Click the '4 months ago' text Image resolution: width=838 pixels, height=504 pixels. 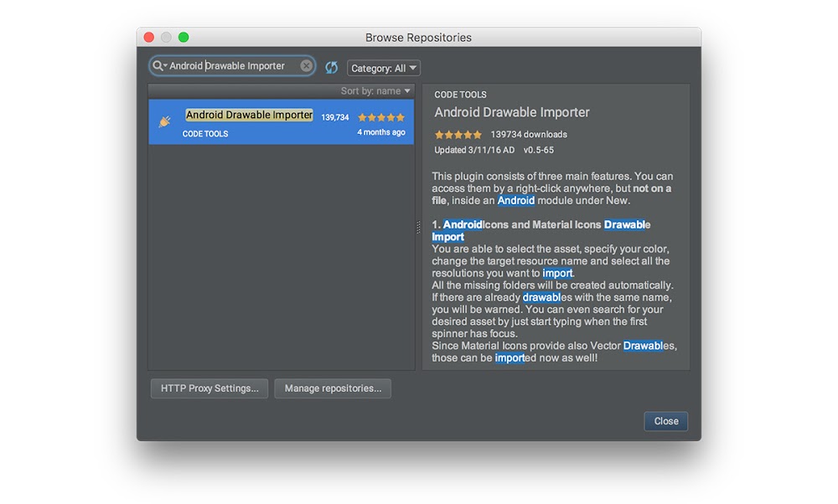coord(381,132)
